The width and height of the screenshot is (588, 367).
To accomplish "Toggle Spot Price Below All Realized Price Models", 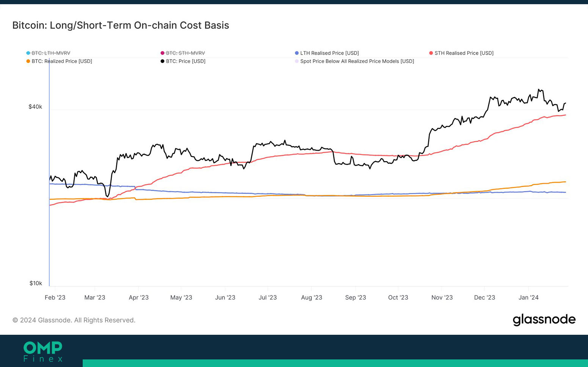I will tap(354, 61).
